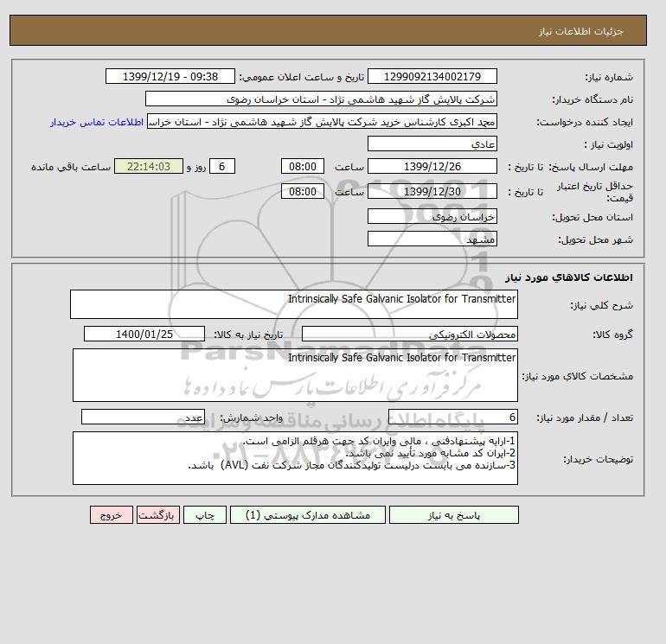666x644 pixels.
Task: Exit using the خروج button
Action: pos(112,515)
